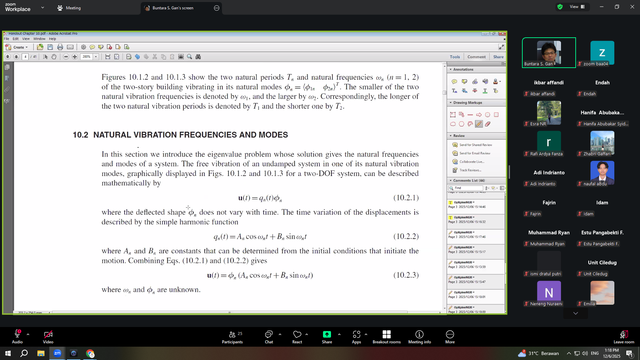Select the zoom baa04 participant tile
640x360 pixels.
(x=602, y=53)
